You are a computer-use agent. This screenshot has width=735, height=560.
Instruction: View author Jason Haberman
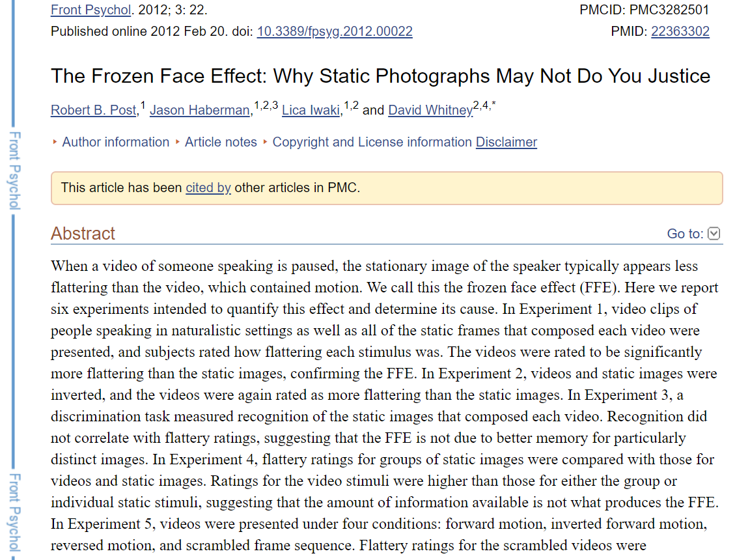click(x=200, y=110)
